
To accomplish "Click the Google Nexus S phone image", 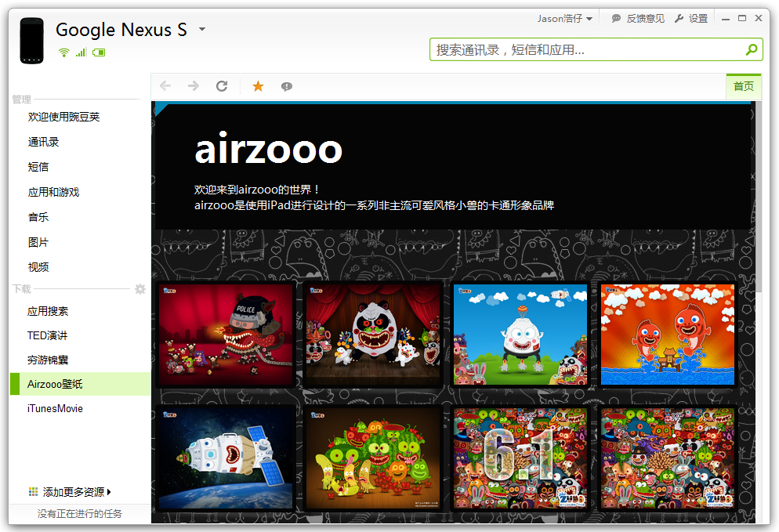I will [32, 41].
